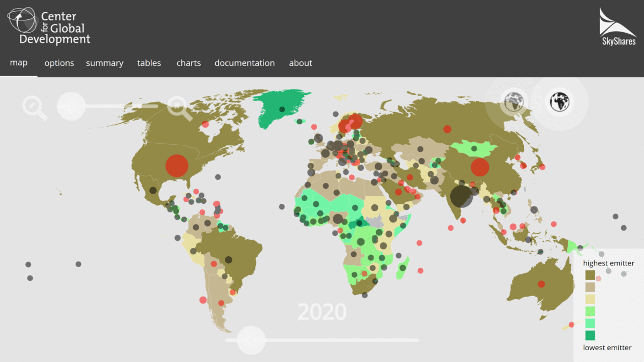
Task: Select the dimmed globe view icon
Action: (514, 101)
